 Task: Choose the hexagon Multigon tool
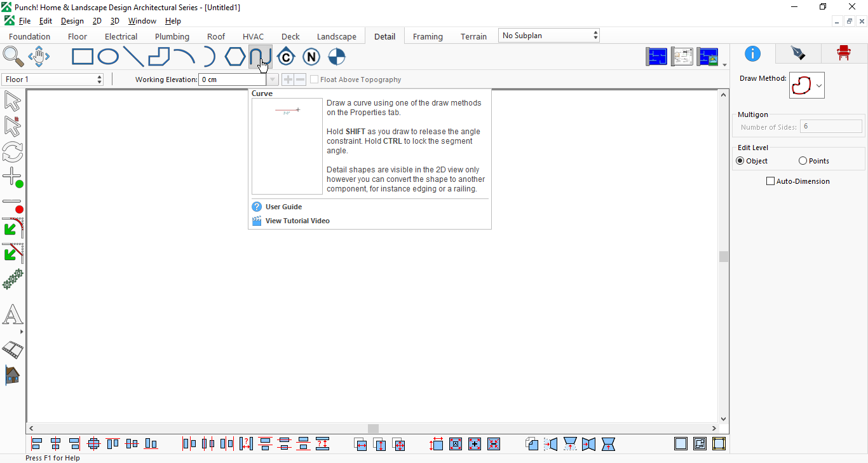(x=235, y=57)
